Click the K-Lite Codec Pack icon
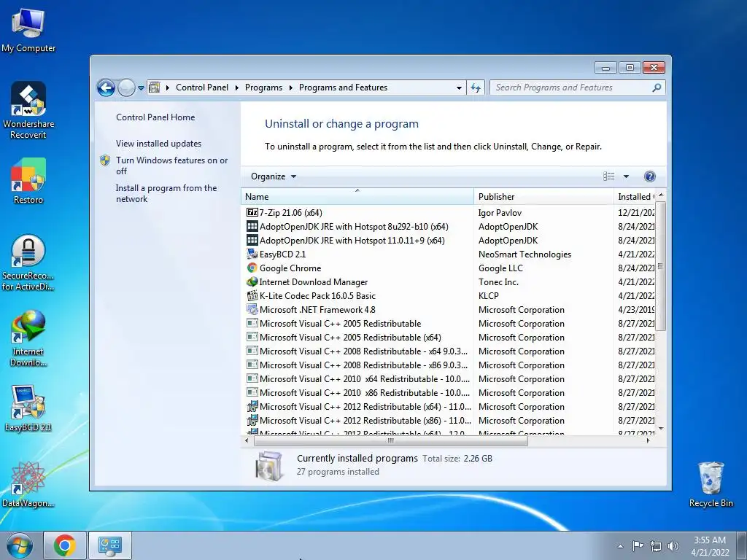The image size is (747, 560). [x=252, y=296]
